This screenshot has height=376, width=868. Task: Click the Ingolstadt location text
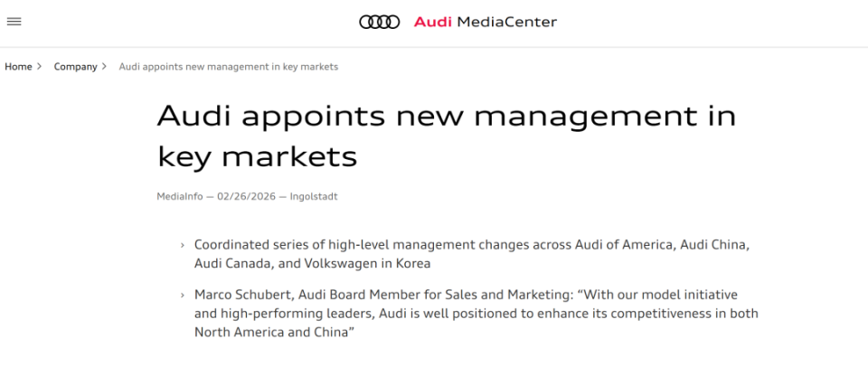pyautogui.click(x=314, y=196)
